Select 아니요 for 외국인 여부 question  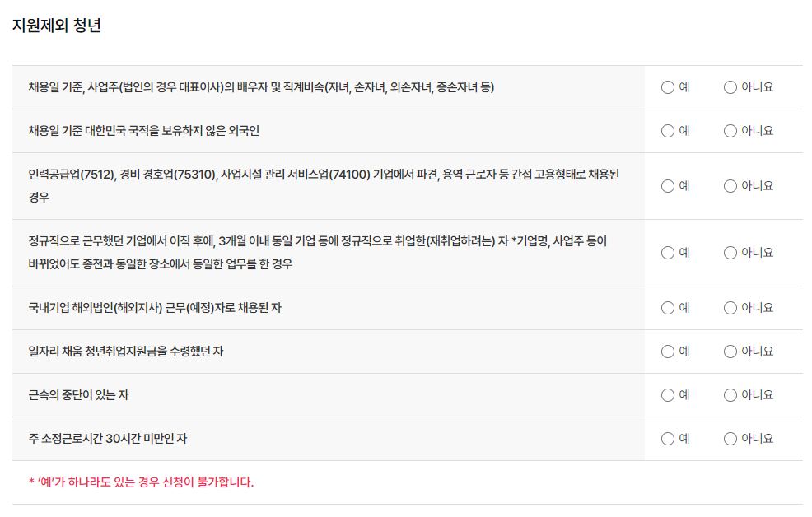729,130
